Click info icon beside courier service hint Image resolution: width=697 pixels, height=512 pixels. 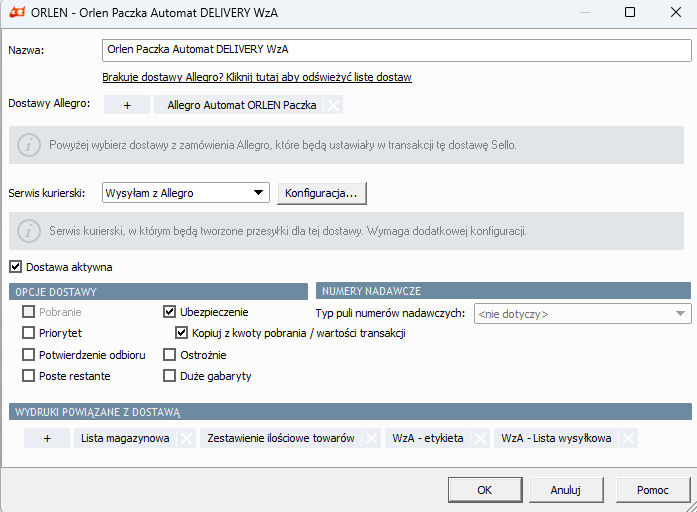click(x=29, y=231)
